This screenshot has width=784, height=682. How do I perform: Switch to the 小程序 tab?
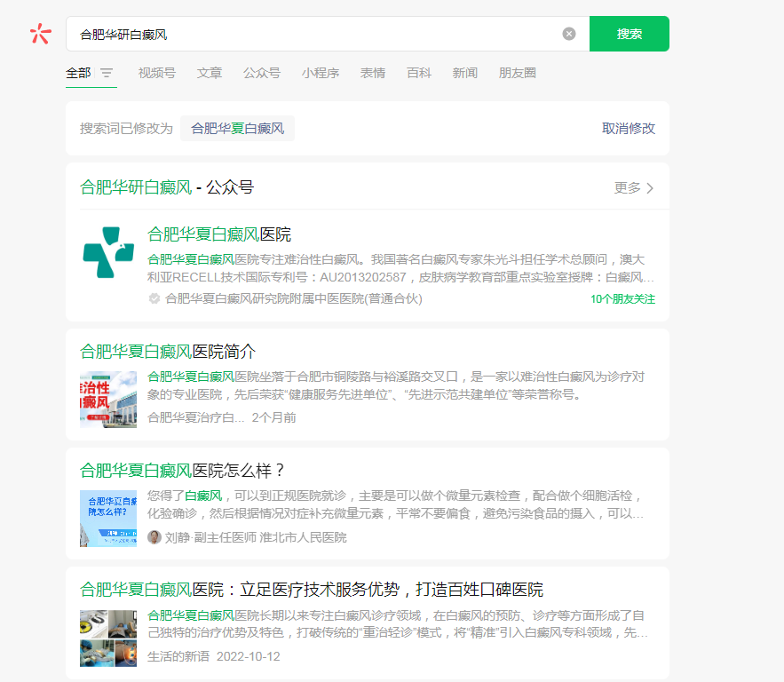(320, 73)
